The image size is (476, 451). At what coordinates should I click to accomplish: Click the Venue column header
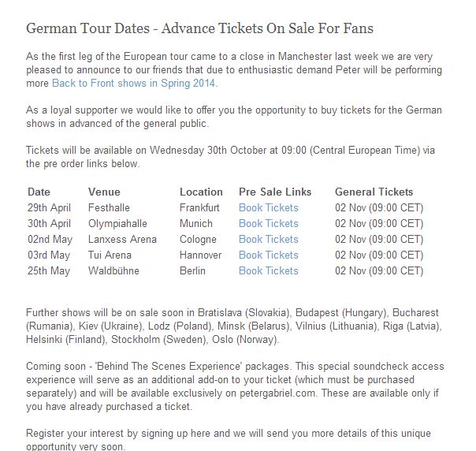click(104, 192)
